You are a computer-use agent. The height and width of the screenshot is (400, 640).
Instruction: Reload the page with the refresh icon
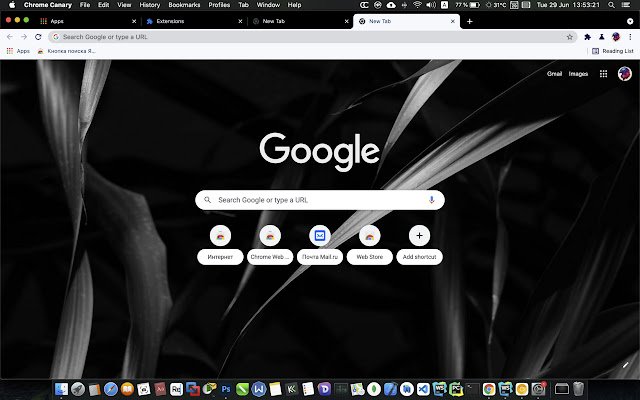click(38, 37)
